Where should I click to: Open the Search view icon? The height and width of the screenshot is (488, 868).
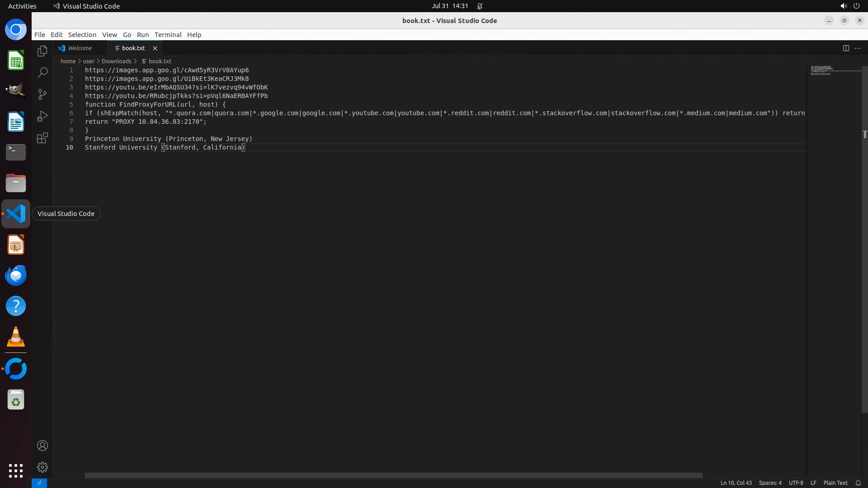(42, 73)
